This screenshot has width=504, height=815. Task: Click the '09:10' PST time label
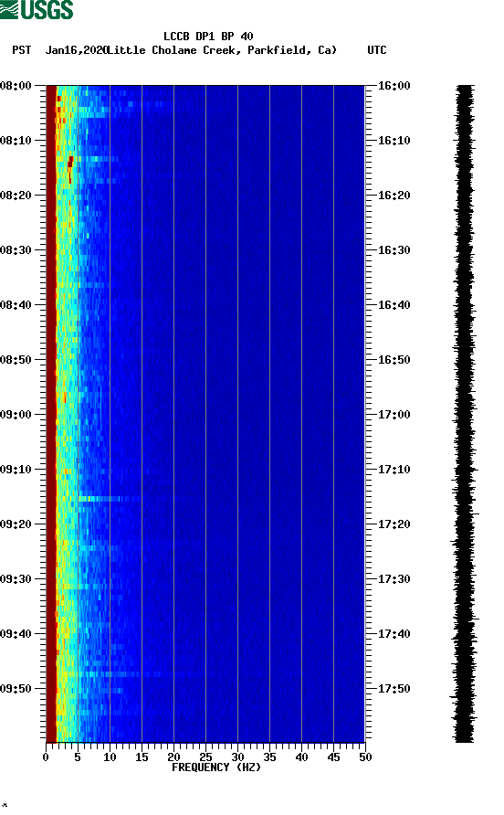[x=16, y=470]
